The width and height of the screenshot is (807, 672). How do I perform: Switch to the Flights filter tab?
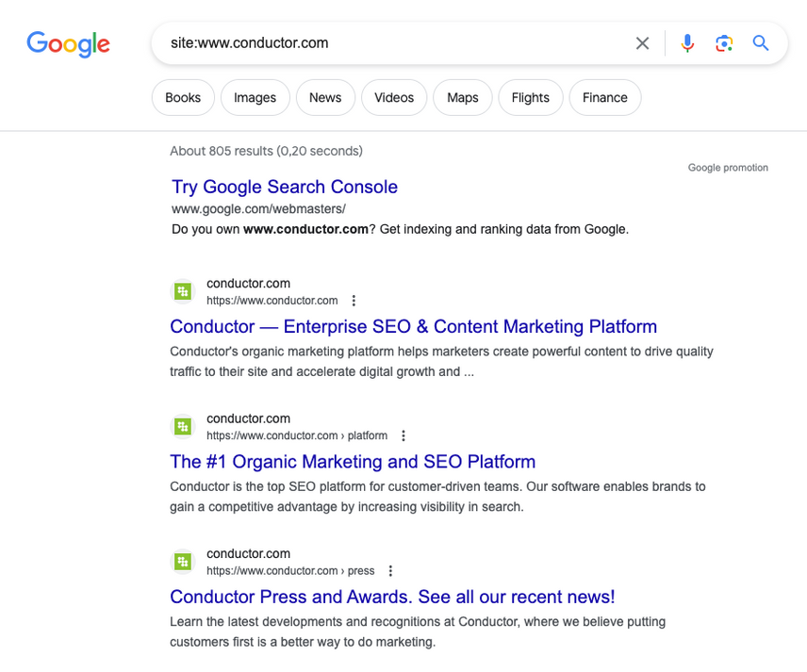530,97
